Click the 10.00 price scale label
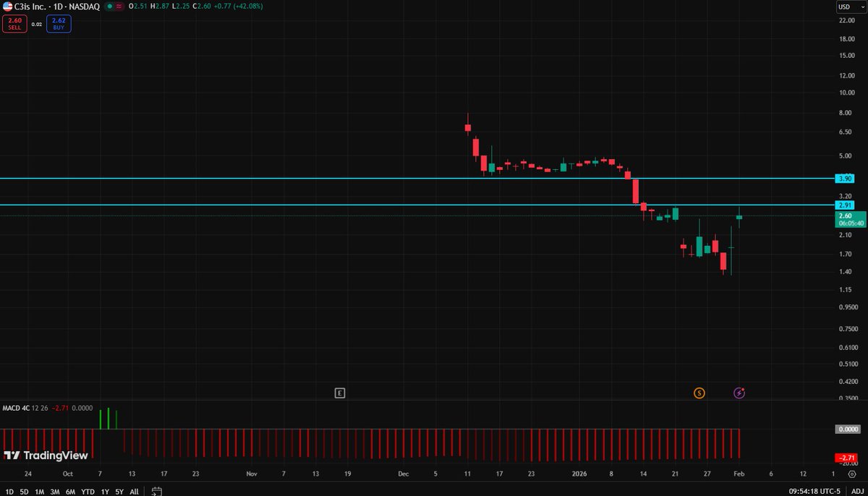This screenshot has width=868, height=496. [x=848, y=93]
